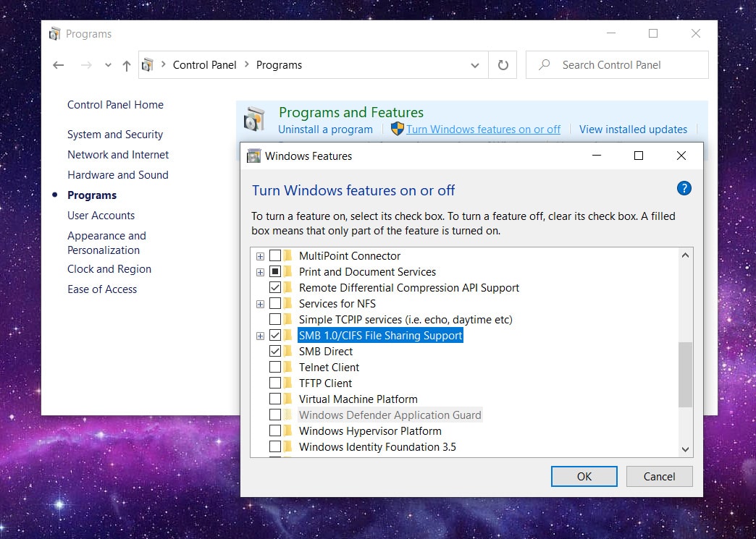756x539 pixels.
Task: Enable Windows Identity Foundation 3.5 checkbox
Action: coord(275,446)
